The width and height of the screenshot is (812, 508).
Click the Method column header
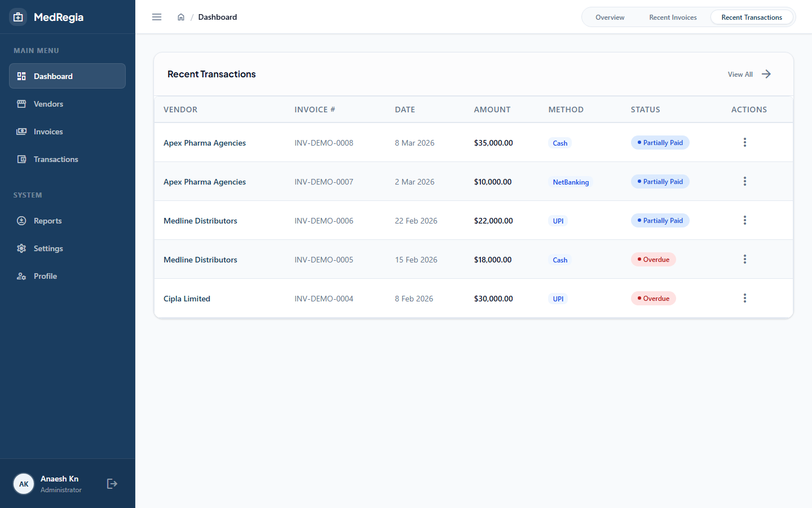[566, 110]
